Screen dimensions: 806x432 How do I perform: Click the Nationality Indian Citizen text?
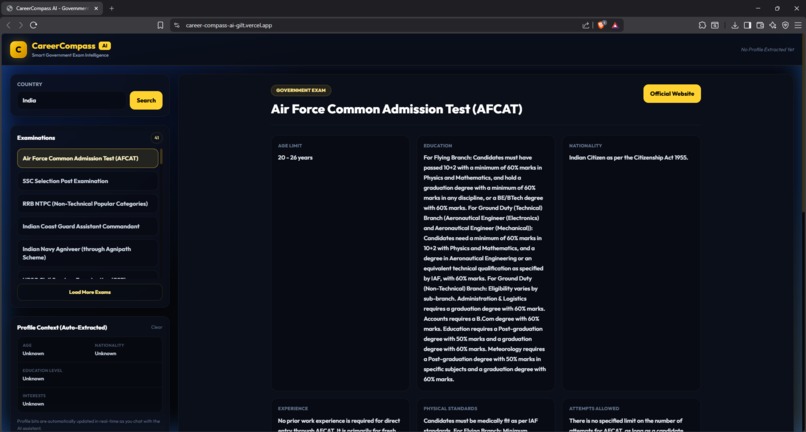click(x=628, y=157)
